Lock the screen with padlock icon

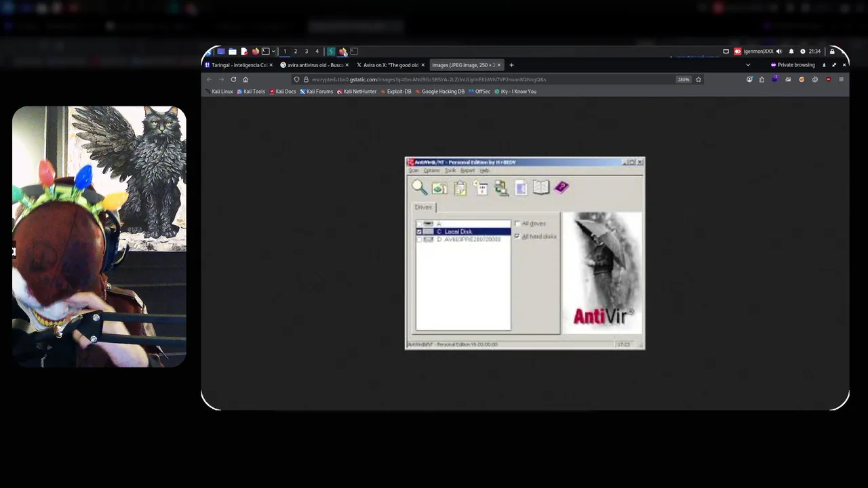pos(832,52)
